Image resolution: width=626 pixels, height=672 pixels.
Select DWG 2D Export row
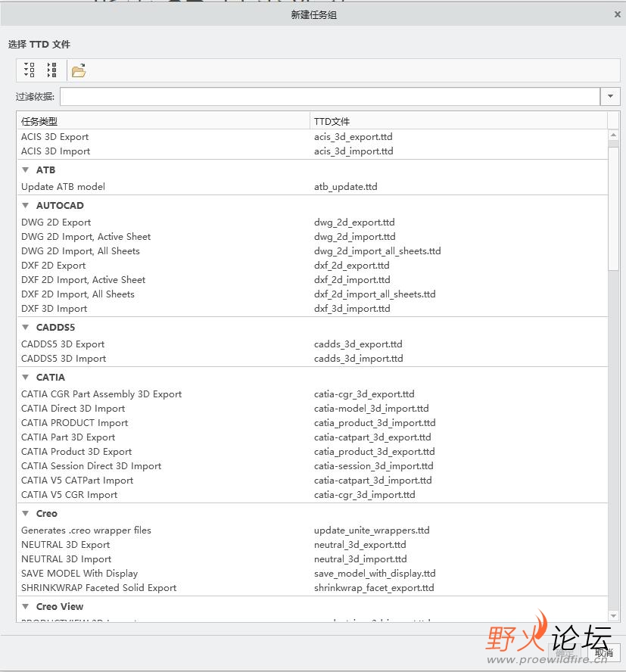point(312,222)
